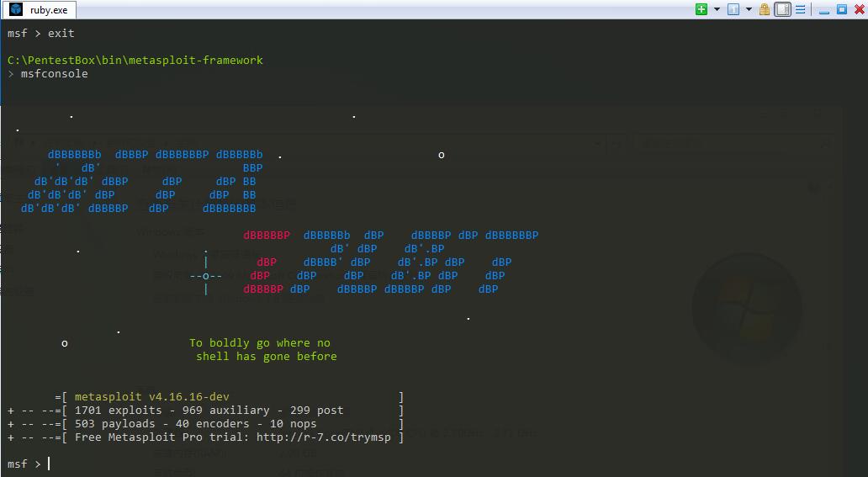
Task: Open the console list dropdown arrow
Action: (749, 9)
